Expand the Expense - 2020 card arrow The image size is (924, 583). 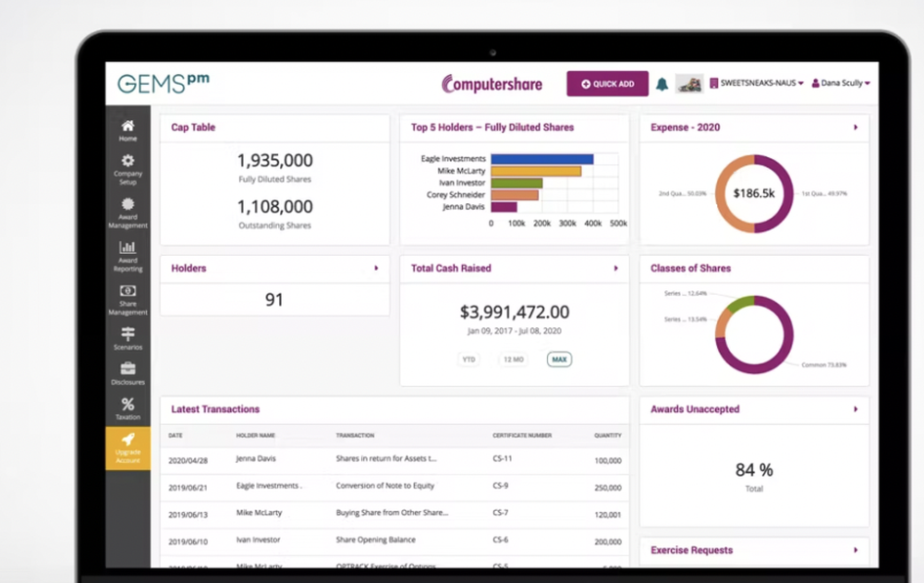coord(856,128)
